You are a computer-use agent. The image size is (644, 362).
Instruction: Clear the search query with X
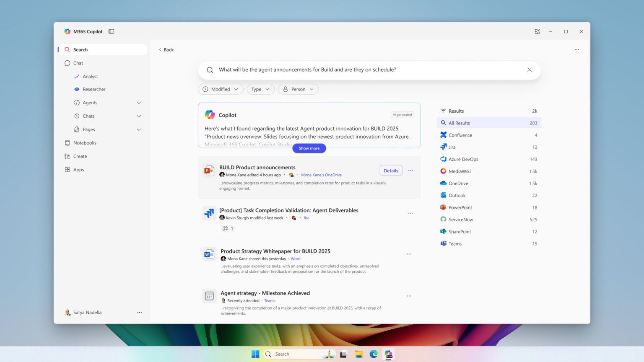[530, 70]
